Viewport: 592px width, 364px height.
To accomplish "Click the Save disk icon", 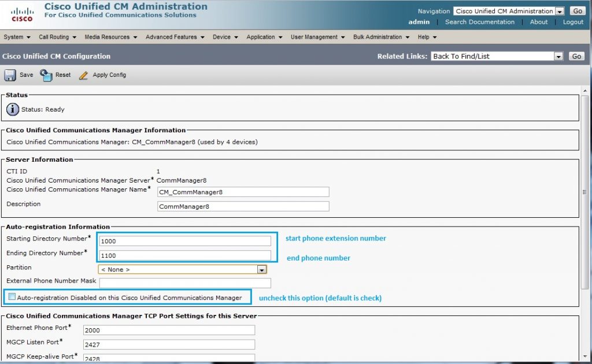I will click(10, 75).
